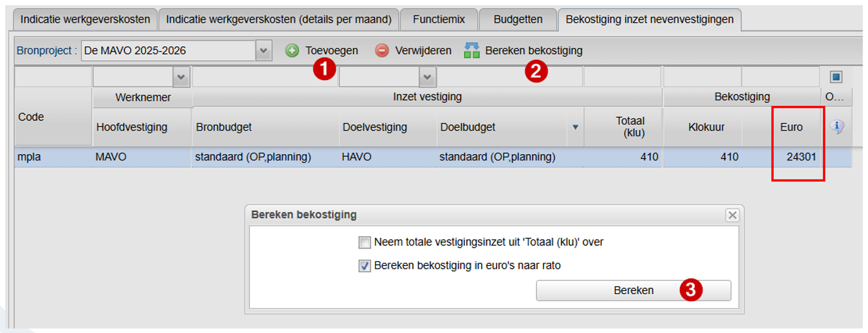
Task: Open Indicatie werkgeverskosten (details per maand) tab
Action: point(279,20)
